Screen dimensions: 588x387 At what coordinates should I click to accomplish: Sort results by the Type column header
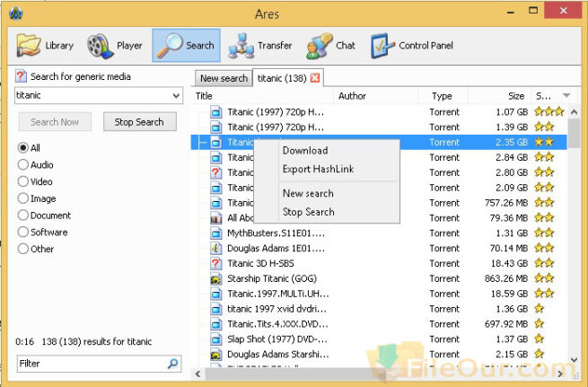[x=443, y=96]
